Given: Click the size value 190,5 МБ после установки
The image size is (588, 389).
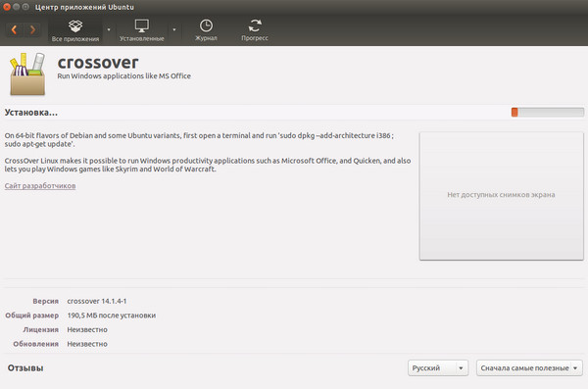Looking at the screenshot, I should [x=112, y=316].
